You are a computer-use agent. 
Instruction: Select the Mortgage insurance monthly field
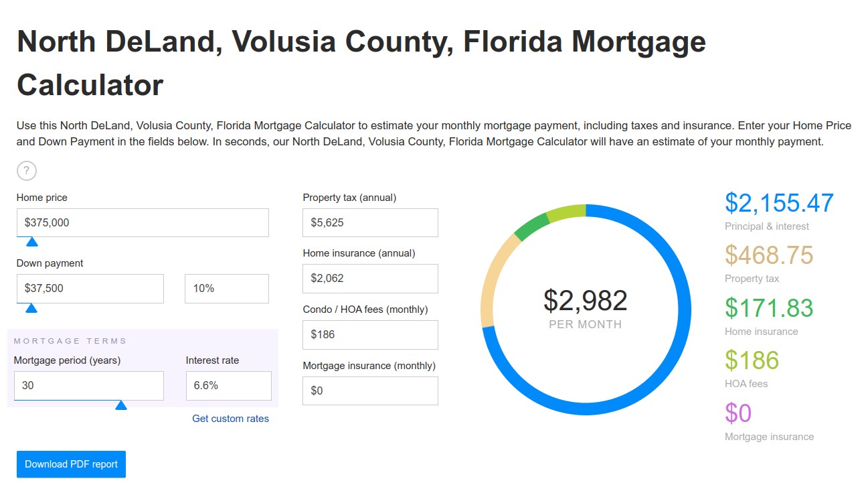click(370, 391)
